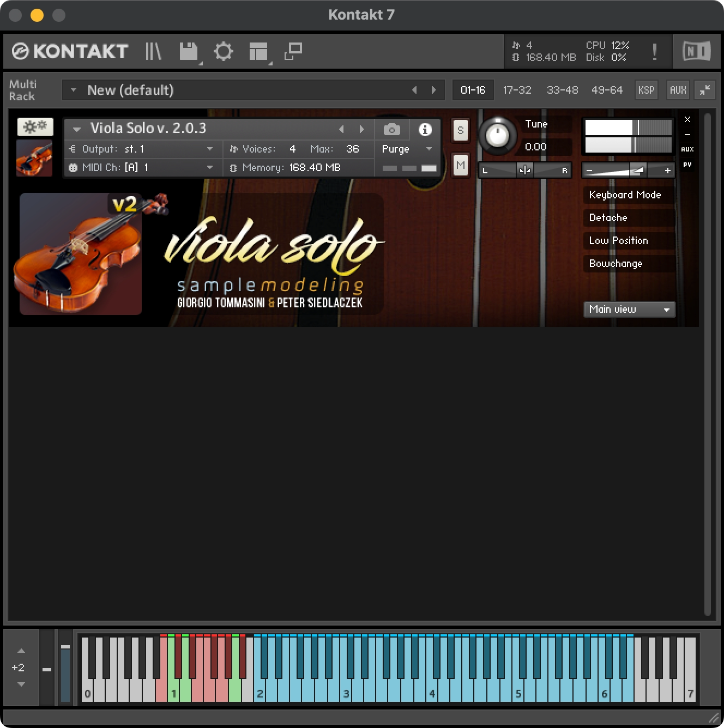The height and width of the screenshot is (728, 724).
Task: Shift keyboard octave up arrow
Action: coord(21,651)
